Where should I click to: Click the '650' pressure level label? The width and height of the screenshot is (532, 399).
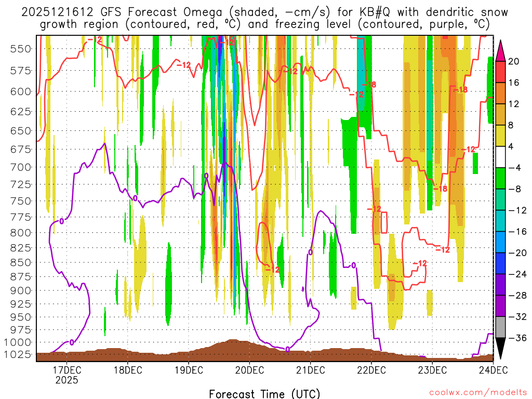(21, 130)
